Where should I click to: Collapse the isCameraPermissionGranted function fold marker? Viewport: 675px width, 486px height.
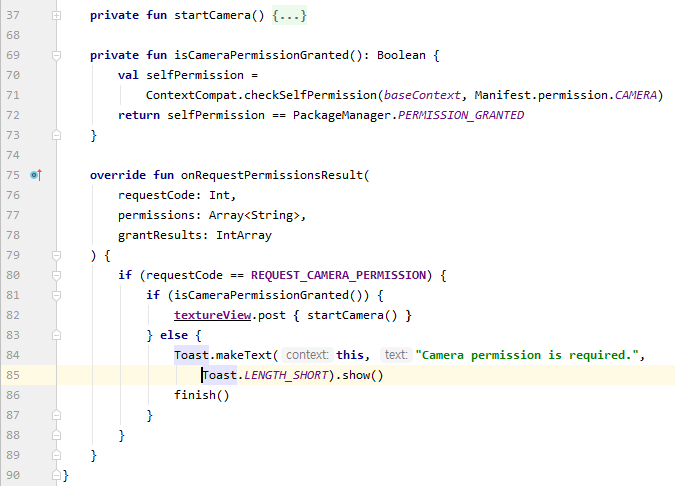pos(57,56)
